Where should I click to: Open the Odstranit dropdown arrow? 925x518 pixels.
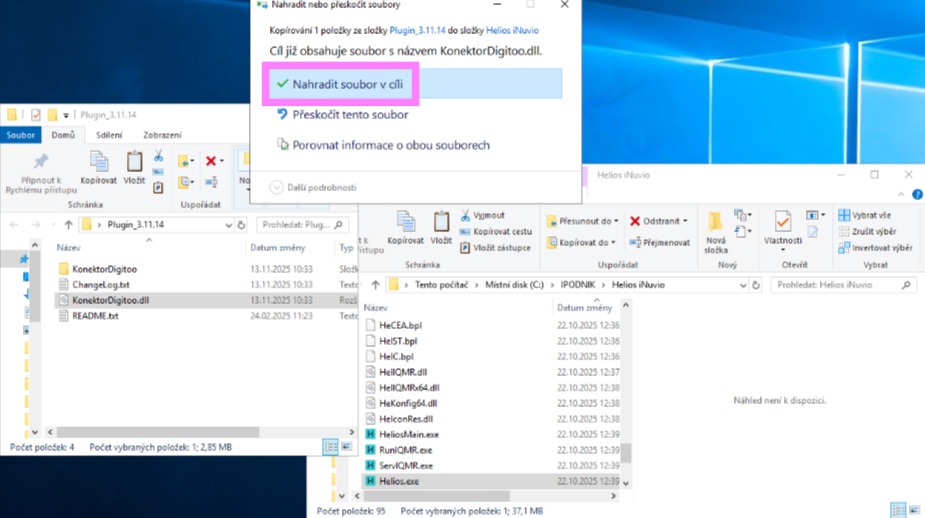tap(685, 221)
